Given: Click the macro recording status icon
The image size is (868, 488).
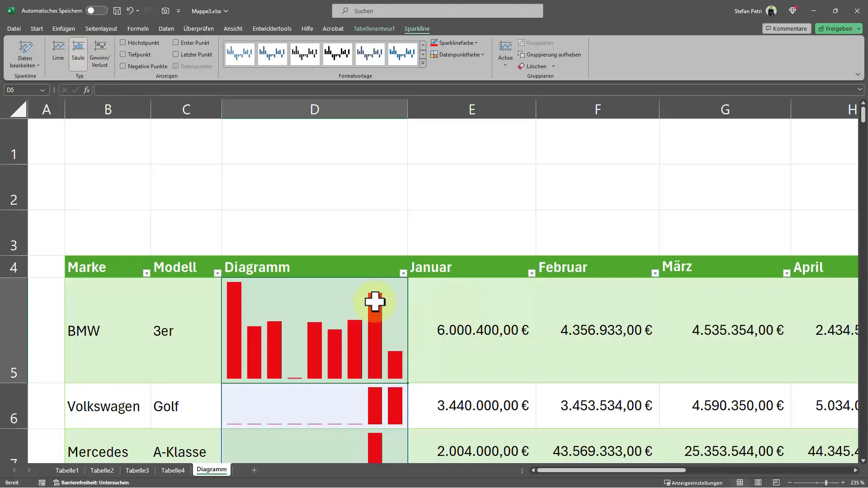Looking at the screenshot, I should (42, 483).
